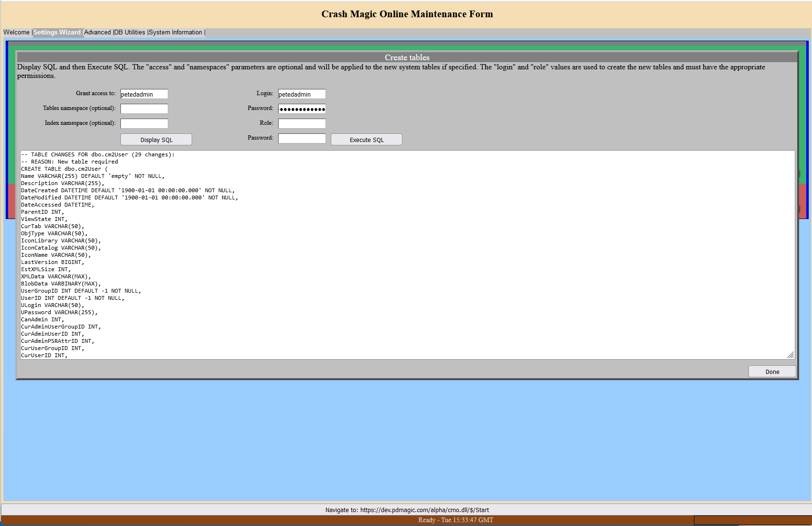Click the 'IconCatalog VARCHAR(50),' line
This screenshot has width=812, height=526.
(61, 248)
